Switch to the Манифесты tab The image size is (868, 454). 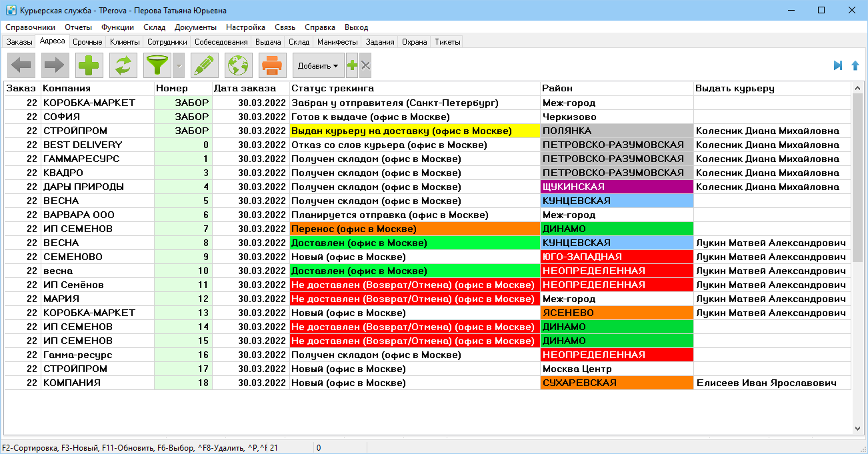pyautogui.click(x=337, y=42)
